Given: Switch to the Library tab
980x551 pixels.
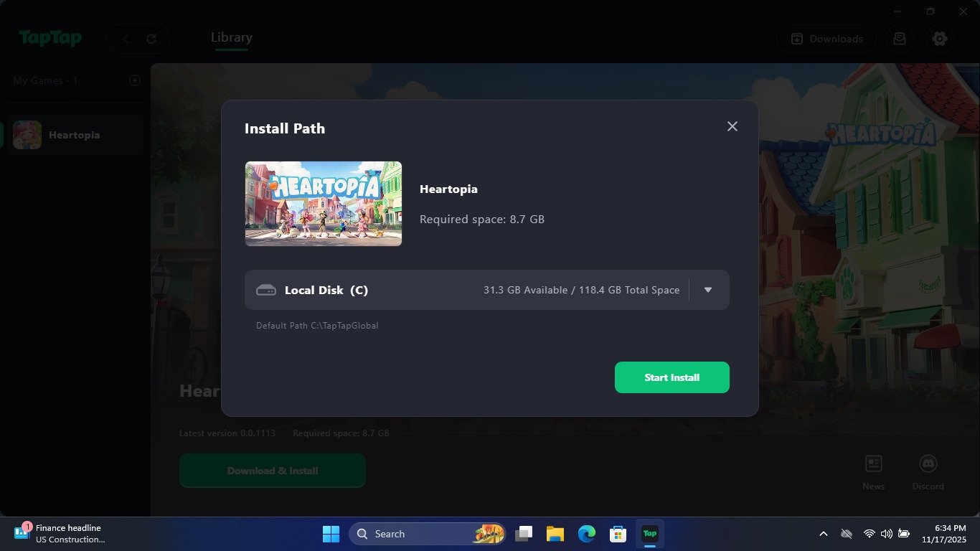Looking at the screenshot, I should 231,37.
